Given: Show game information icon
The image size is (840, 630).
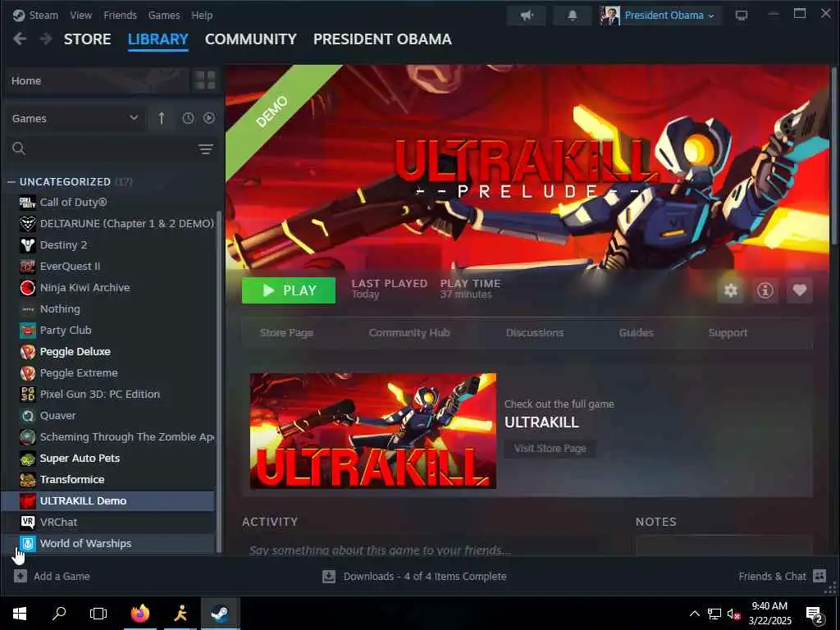Looking at the screenshot, I should pyautogui.click(x=765, y=290).
